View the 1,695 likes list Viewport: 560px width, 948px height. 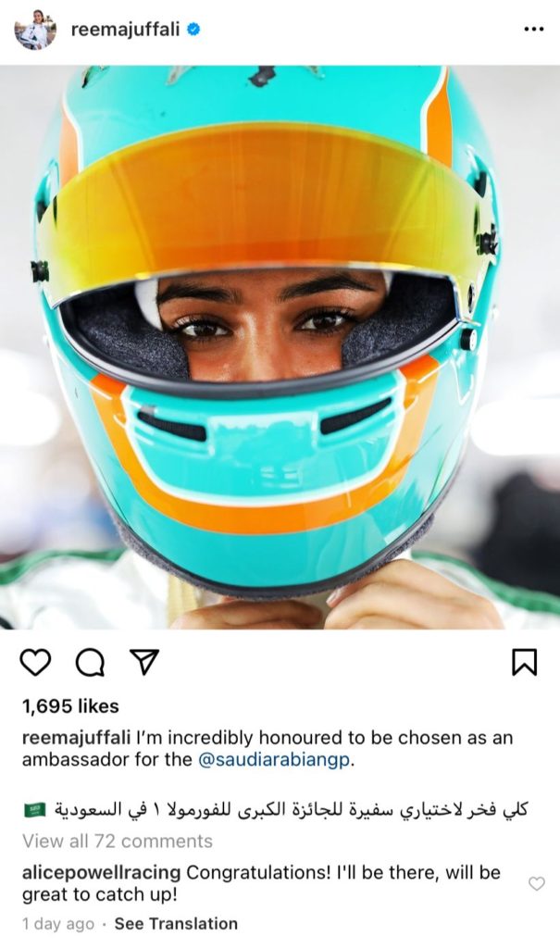[70, 705]
